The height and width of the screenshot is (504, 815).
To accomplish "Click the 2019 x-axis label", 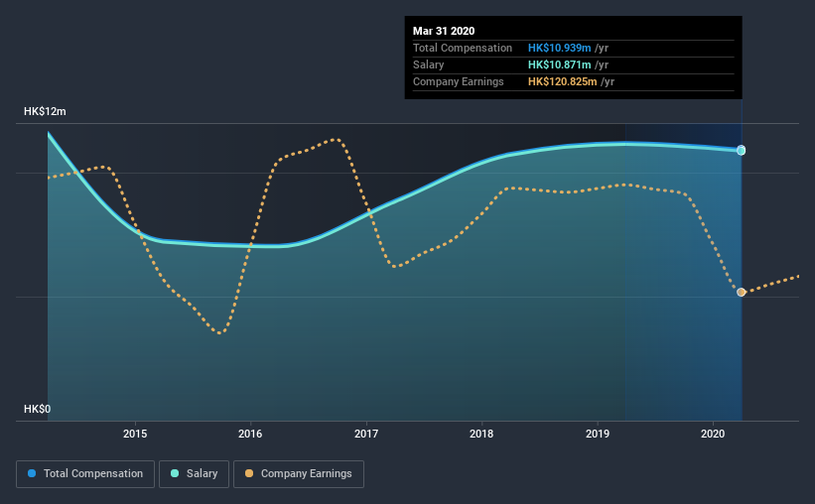I will coord(598,434).
